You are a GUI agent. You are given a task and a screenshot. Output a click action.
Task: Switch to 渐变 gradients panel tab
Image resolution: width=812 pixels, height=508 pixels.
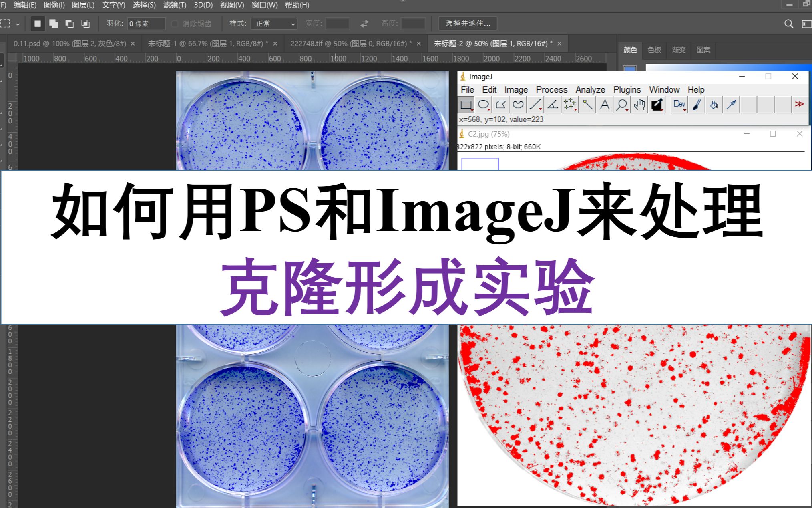pos(679,50)
